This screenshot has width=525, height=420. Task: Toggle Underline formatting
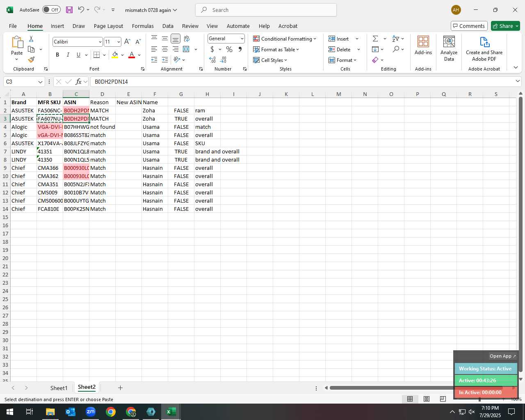coord(78,55)
